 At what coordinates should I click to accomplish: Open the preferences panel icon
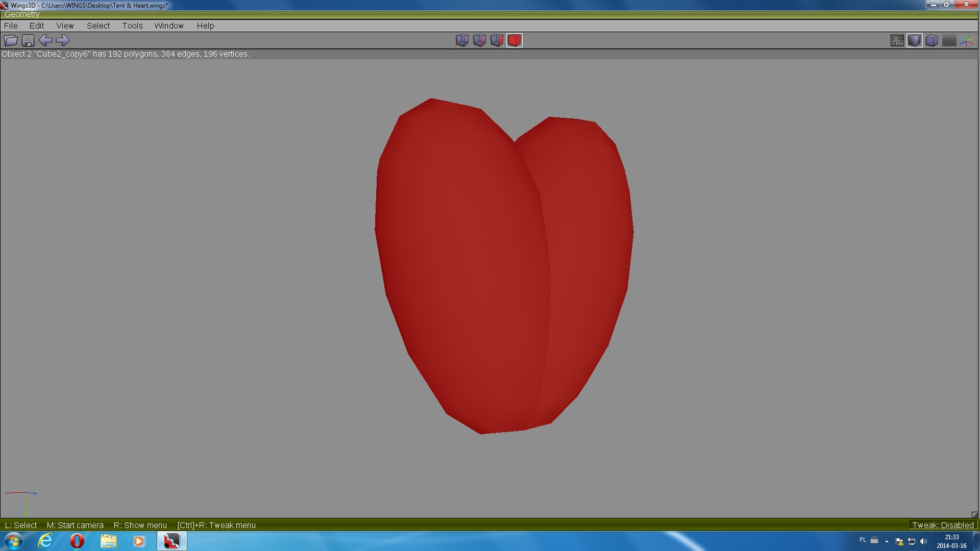click(x=897, y=40)
